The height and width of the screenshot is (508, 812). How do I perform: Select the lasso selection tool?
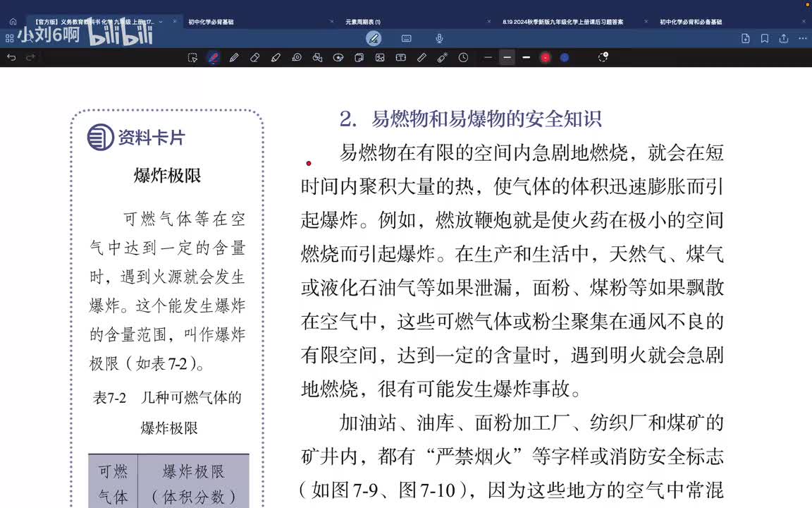(x=192, y=58)
